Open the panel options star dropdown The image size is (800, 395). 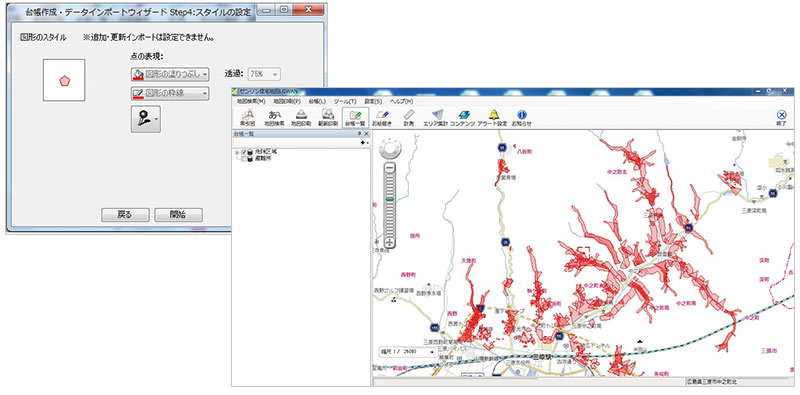tap(364, 142)
